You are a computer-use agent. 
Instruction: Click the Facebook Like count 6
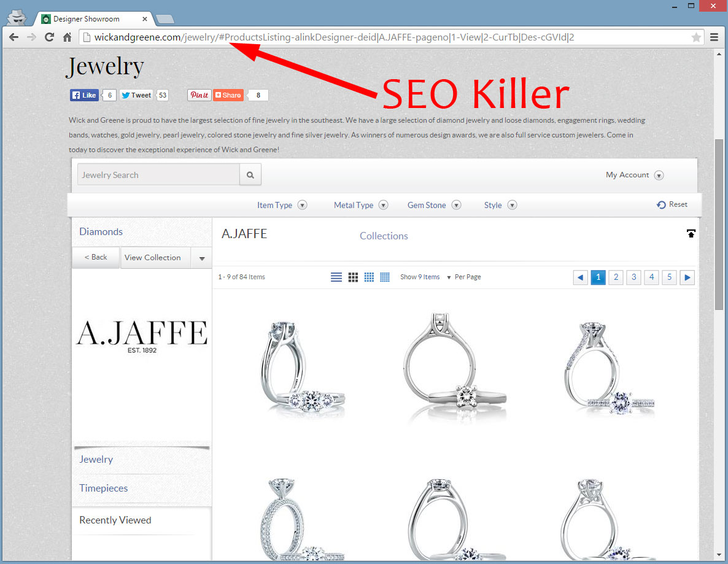point(110,95)
